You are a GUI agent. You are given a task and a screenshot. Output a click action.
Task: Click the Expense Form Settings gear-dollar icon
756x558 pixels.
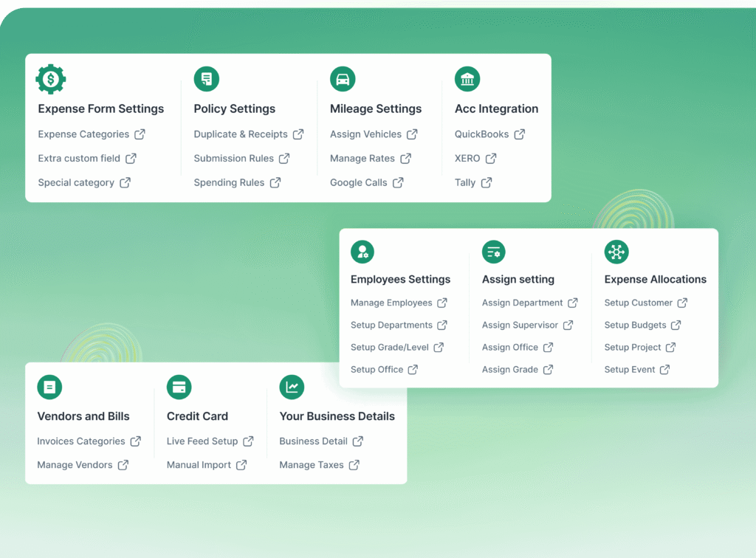51,79
